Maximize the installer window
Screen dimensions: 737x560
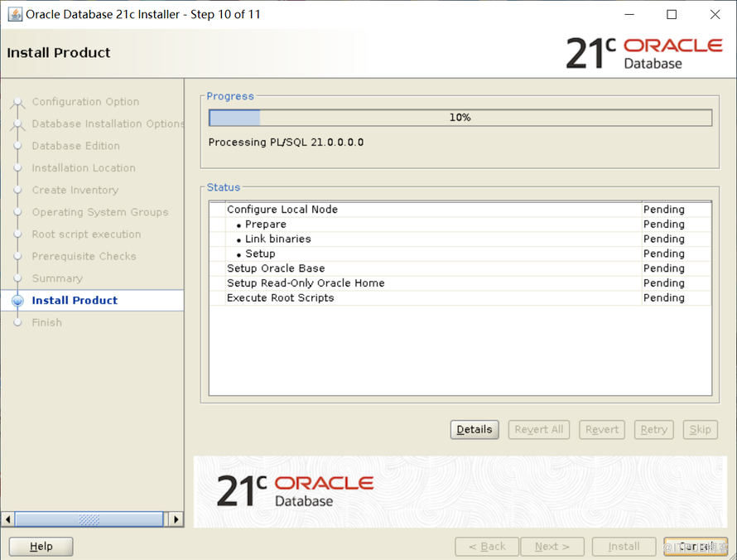[672, 15]
